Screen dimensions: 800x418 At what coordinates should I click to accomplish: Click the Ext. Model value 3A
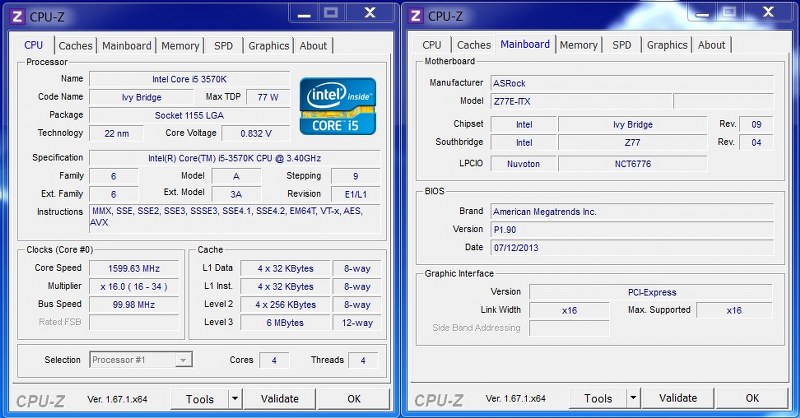(x=236, y=194)
